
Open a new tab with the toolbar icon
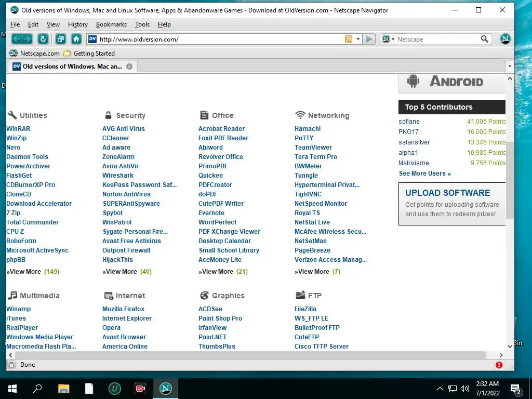(60, 39)
